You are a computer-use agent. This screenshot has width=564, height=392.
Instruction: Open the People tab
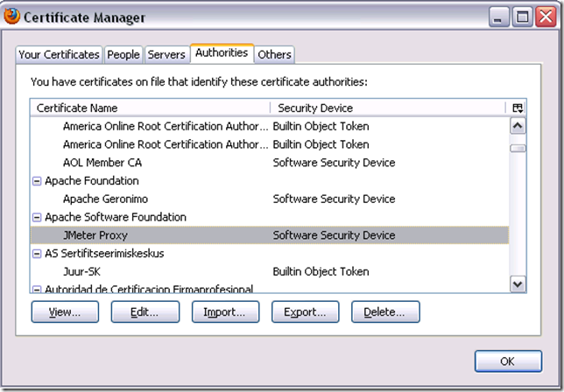pos(123,54)
